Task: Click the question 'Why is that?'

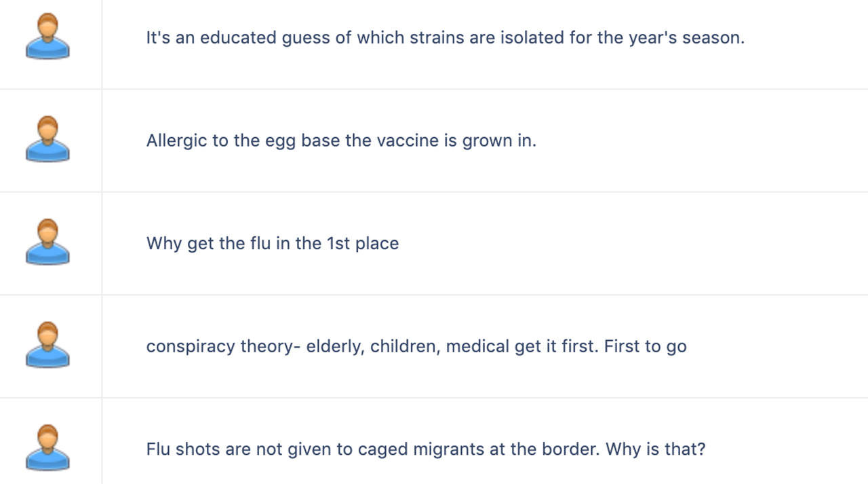Action: [x=656, y=449]
